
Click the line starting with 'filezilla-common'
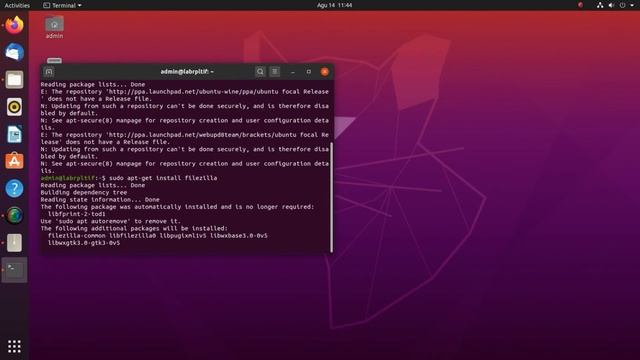click(158, 236)
